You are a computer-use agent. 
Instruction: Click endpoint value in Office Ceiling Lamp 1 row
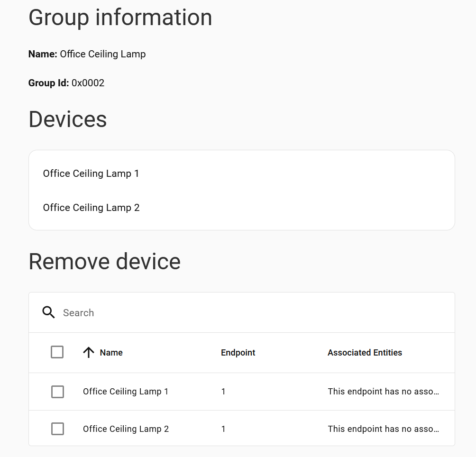(223, 392)
